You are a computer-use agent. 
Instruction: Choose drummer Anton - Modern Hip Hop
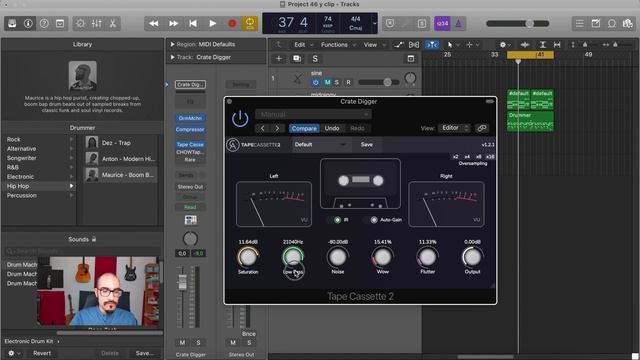(121, 159)
